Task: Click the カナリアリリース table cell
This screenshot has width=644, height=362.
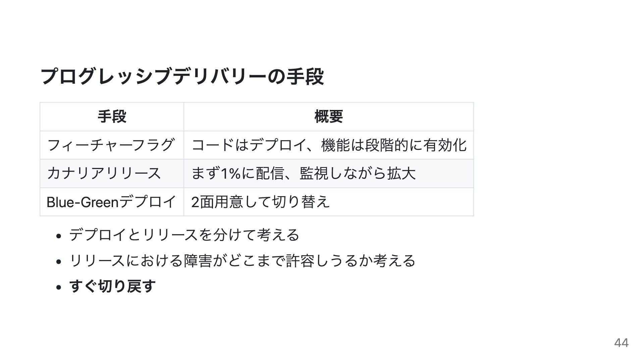Action: [x=112, y=173]
